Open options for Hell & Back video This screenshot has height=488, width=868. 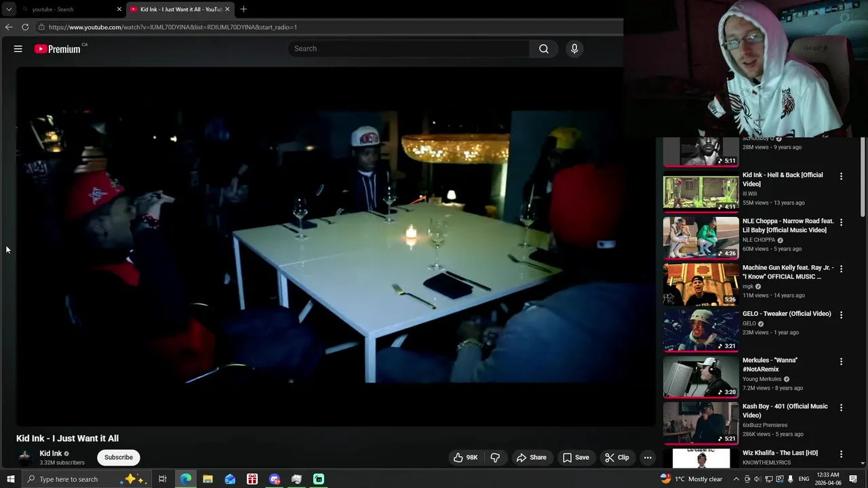click(841, 176)
